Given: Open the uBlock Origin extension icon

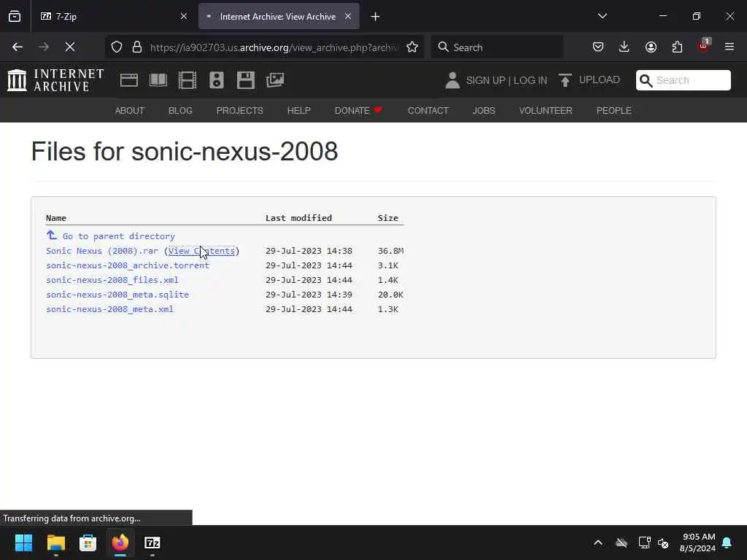Looking at the screenshot, I should tap(704, 46).
